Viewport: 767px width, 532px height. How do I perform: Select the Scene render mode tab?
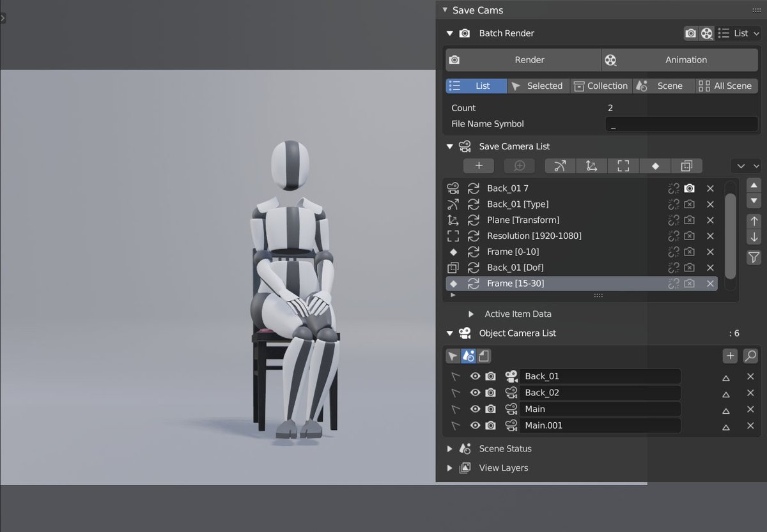point(663,86)
